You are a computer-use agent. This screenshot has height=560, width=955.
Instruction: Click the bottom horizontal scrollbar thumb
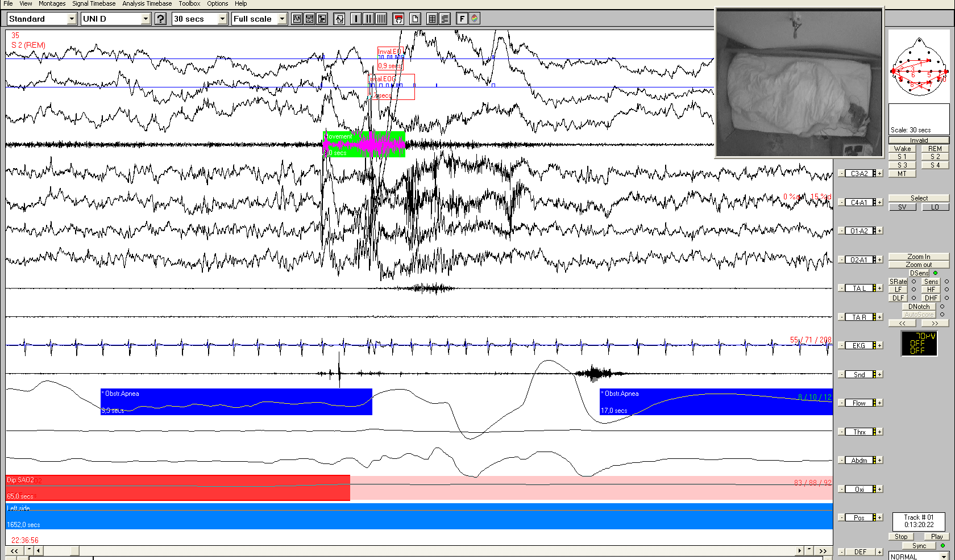click(x=74, y=550)
